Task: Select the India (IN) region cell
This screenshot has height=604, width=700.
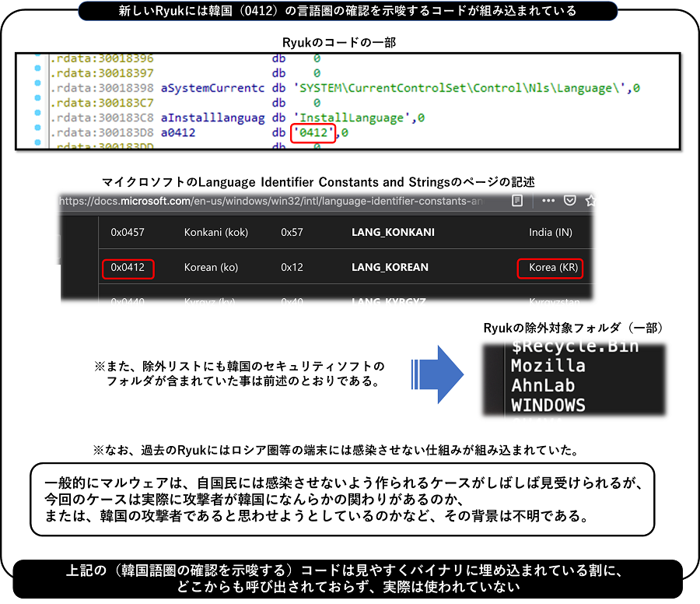Action: (x=551, y=232)
